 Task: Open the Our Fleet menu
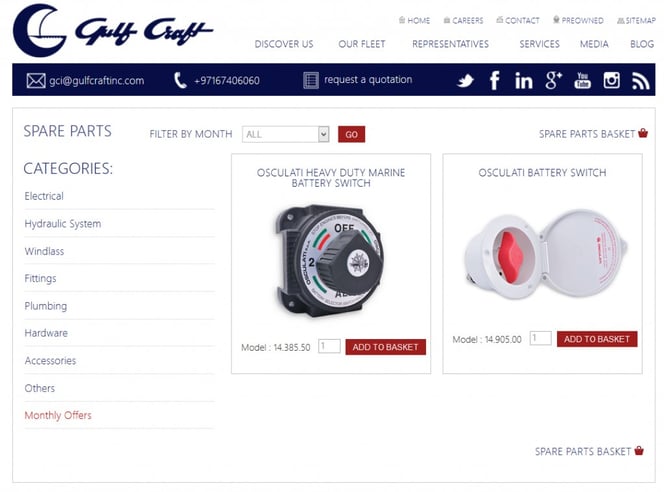point(362,44)
